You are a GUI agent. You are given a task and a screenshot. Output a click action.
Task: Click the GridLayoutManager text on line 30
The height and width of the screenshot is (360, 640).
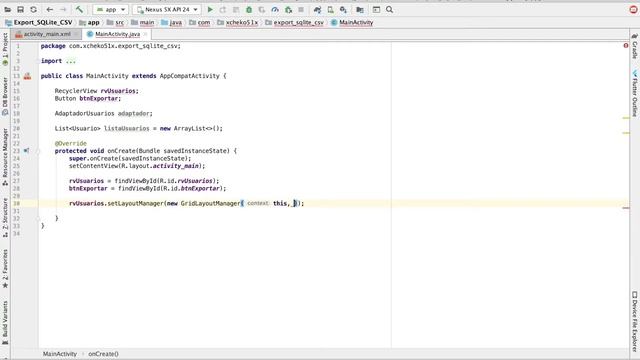(x=210, y=203)
